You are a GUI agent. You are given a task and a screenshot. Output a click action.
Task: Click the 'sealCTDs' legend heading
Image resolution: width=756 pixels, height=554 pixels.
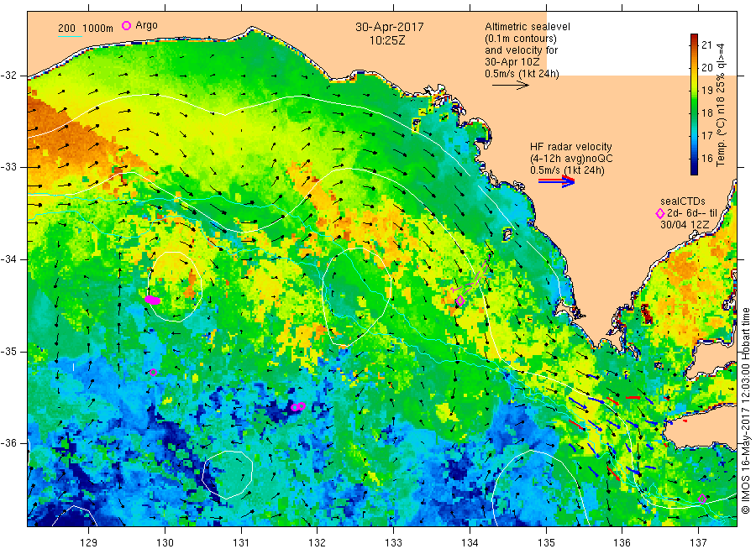tap(682, 201)
